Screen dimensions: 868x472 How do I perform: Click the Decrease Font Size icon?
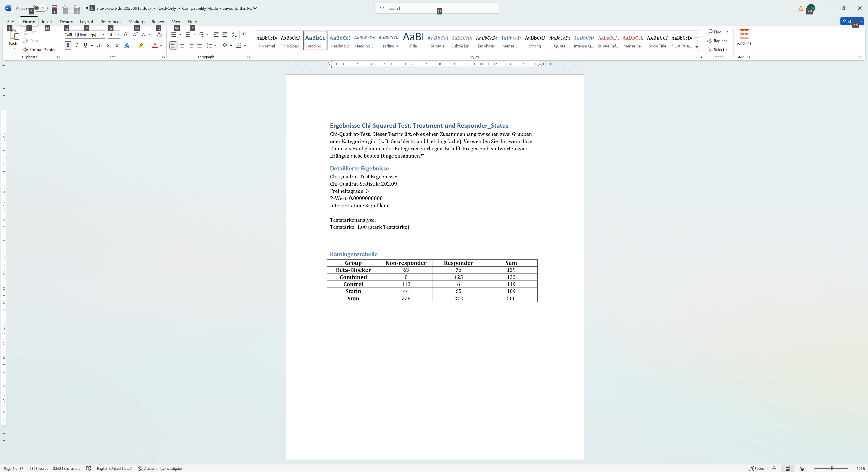pyautogui.click(x=135, y=34)
